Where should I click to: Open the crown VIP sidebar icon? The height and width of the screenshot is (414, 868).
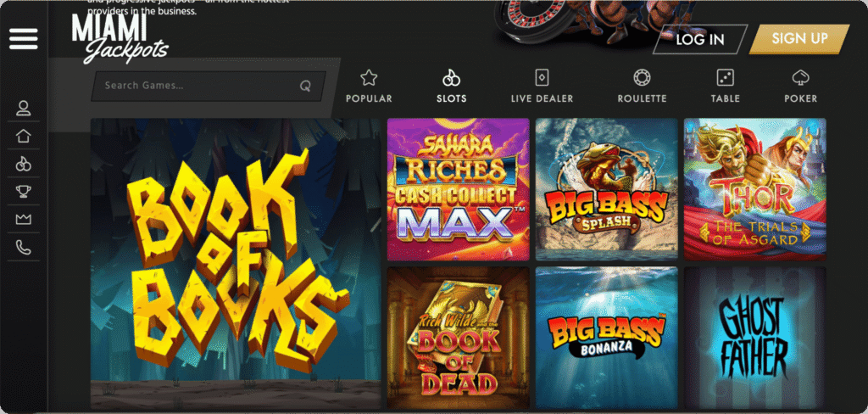coord(23,220)
